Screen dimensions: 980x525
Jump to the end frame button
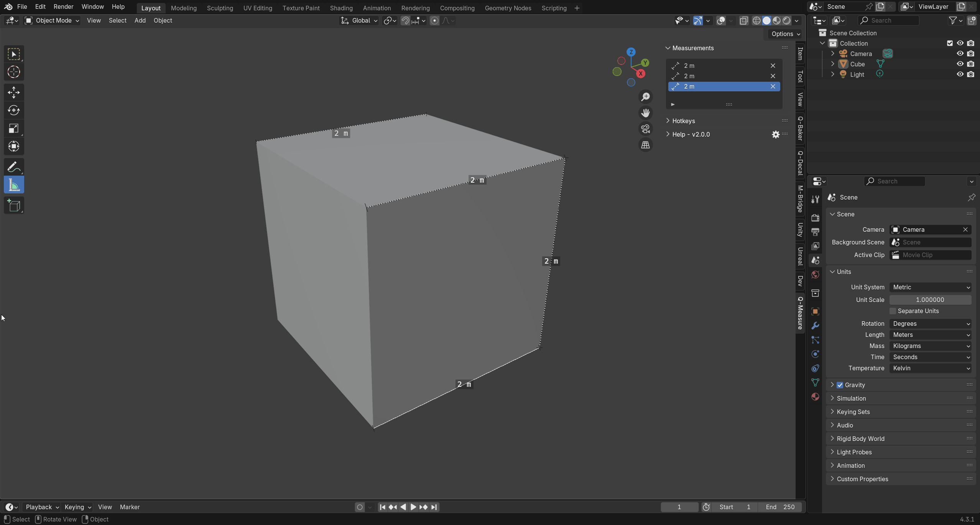(434, 507)
